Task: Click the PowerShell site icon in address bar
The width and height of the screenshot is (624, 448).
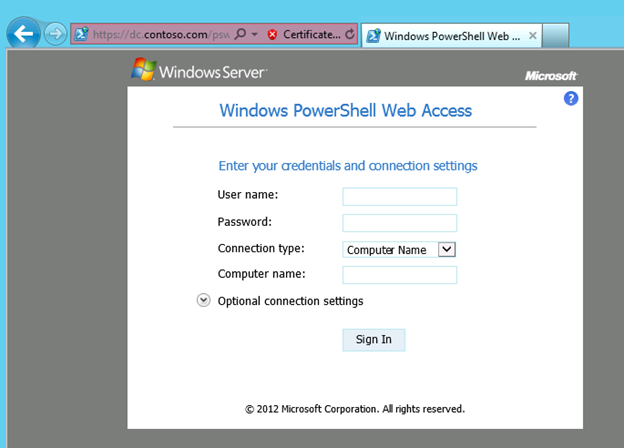Action: [82, 34]
